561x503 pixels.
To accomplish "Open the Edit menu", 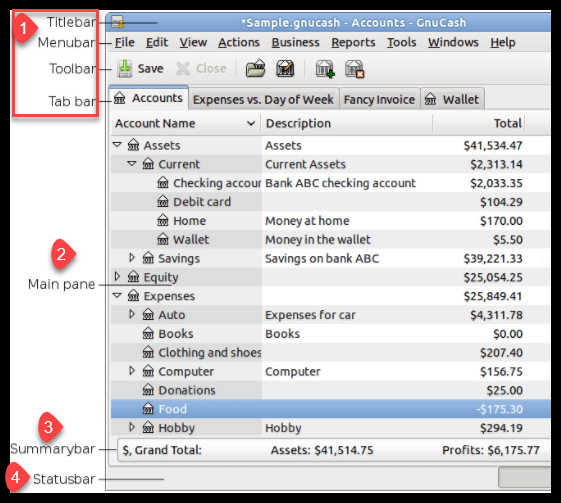I will (157, 42).
